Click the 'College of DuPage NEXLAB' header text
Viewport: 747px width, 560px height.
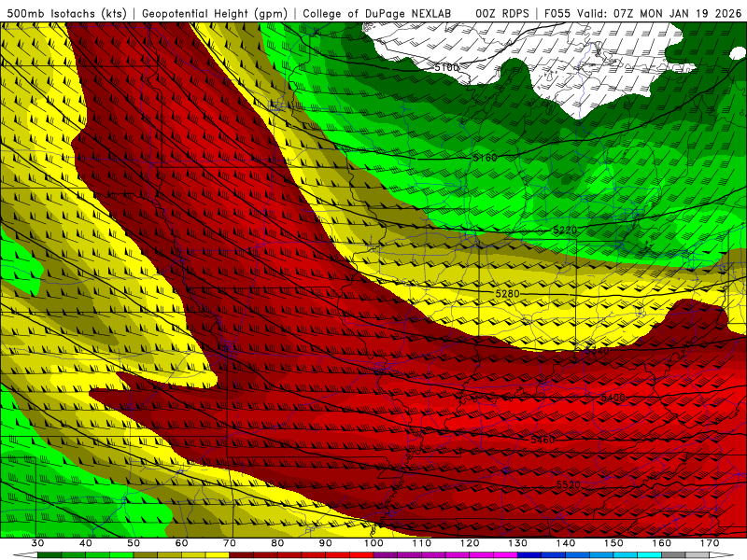(x=377, y=13)
